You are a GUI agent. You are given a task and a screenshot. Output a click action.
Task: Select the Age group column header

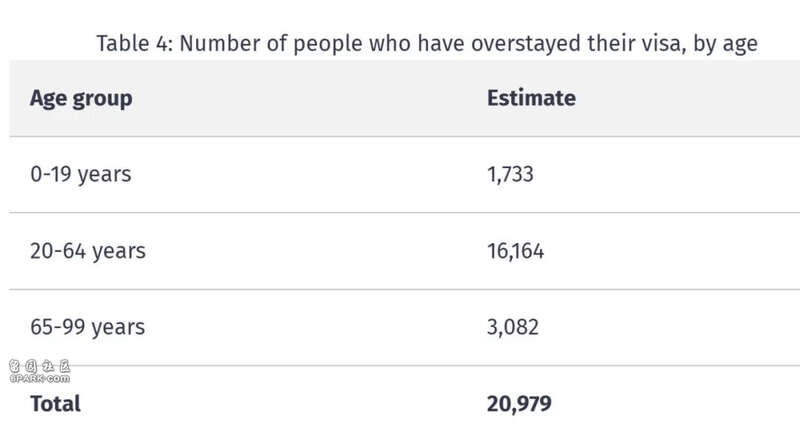81,98
